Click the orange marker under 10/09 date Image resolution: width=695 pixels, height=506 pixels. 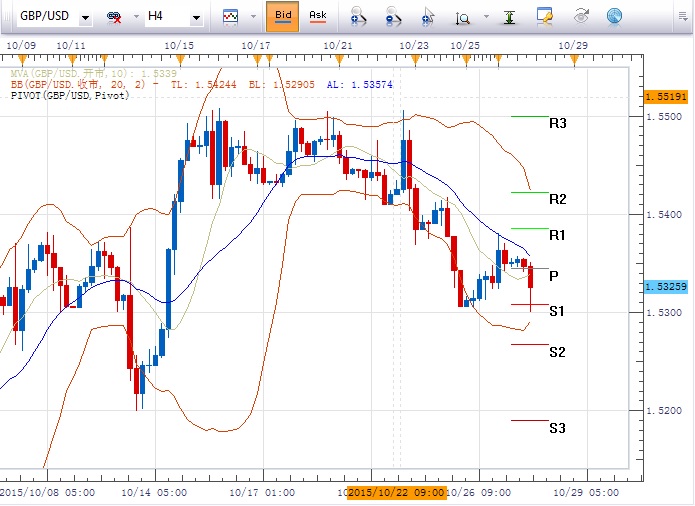(x=22, y=59)
